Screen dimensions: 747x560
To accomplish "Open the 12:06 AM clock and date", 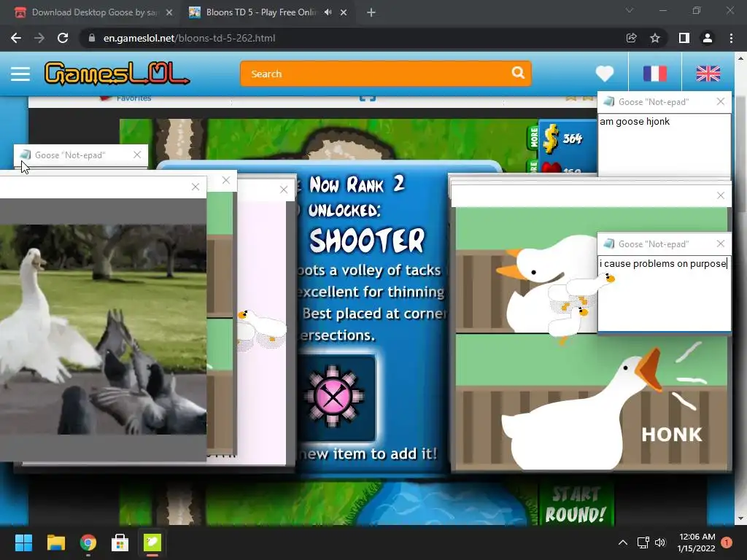I will coord(697,542).
